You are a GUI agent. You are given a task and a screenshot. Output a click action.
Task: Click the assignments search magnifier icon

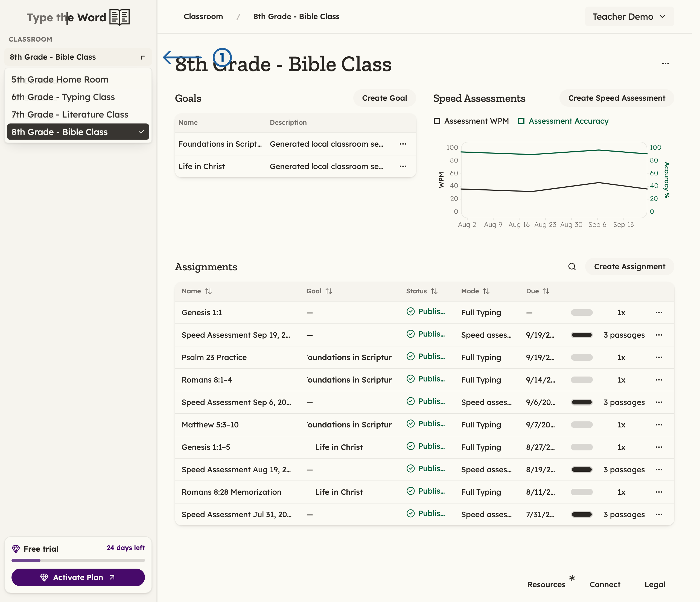[572, 267]
